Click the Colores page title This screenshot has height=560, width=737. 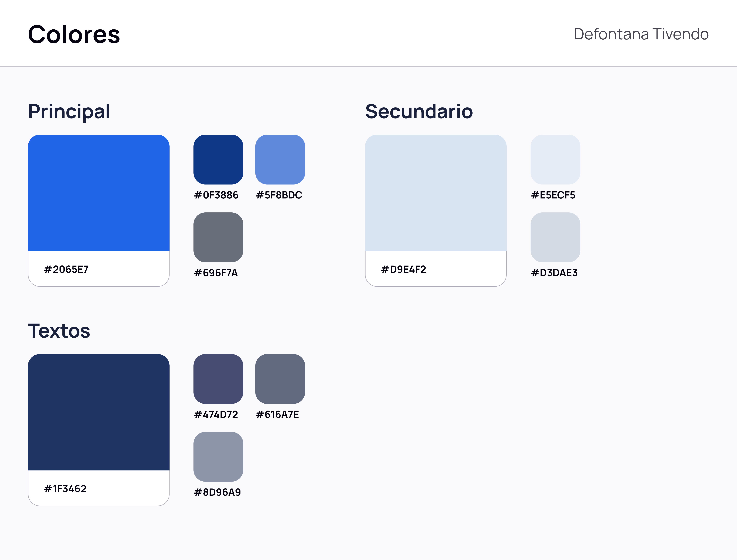tap(74, 34)
